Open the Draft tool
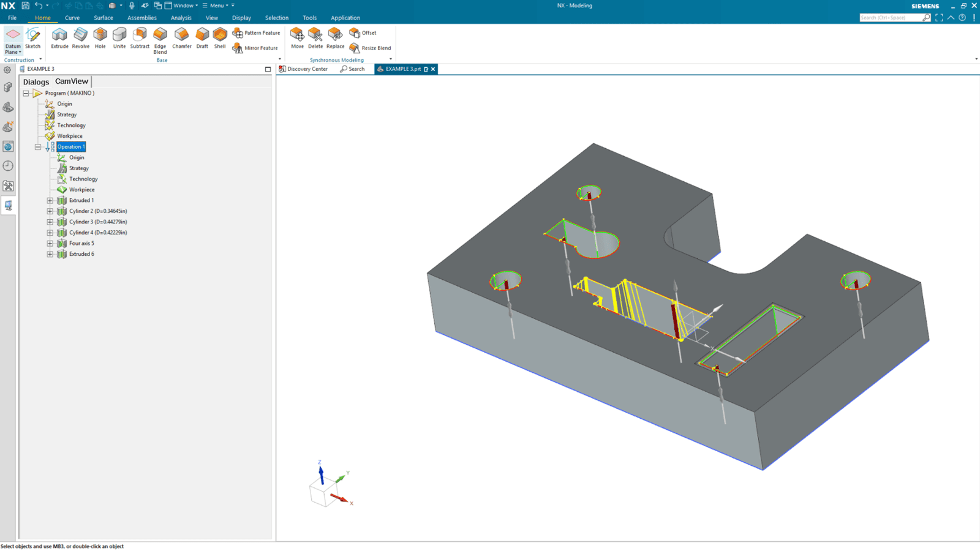The height and width of the screenshot is (551, 980). [202, 38]
